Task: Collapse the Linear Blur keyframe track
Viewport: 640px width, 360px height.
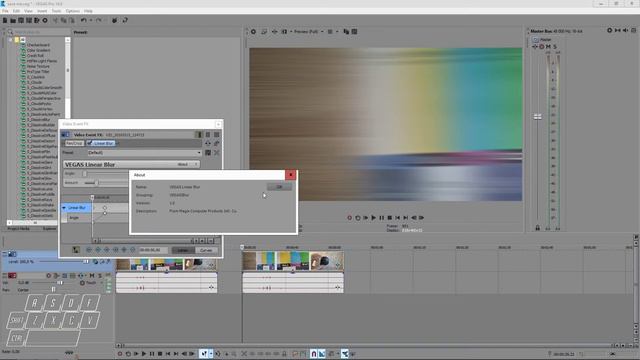Action: [x=64, y=208]
